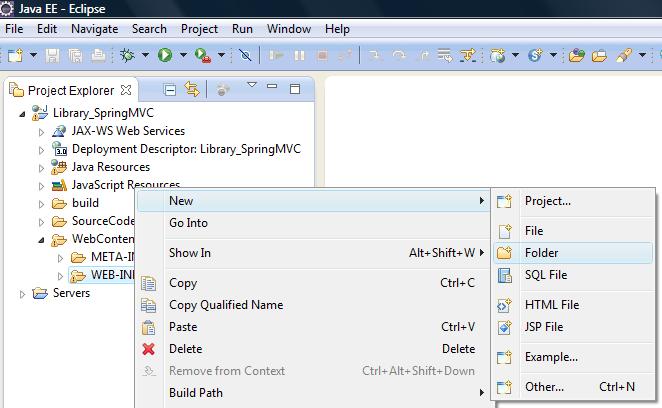Open the Build Path submenu
Screen dimensions: 662x408
[x=314, y=393]
